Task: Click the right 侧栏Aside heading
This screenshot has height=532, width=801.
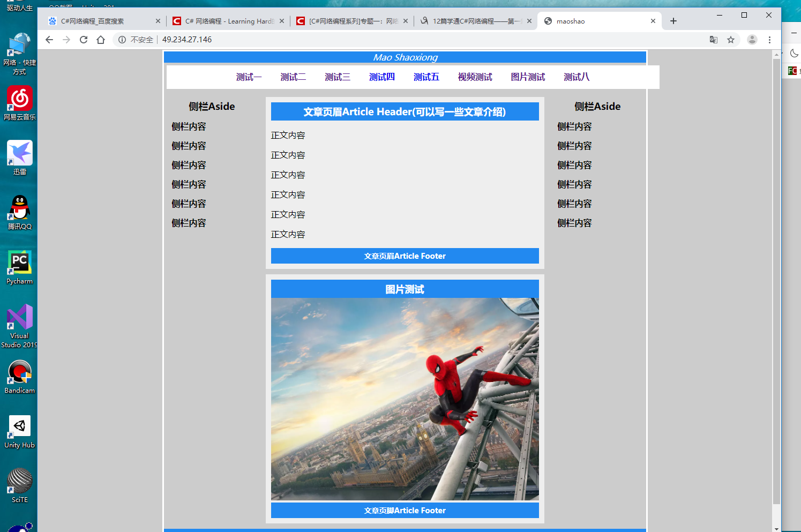Action: (597, 107)
